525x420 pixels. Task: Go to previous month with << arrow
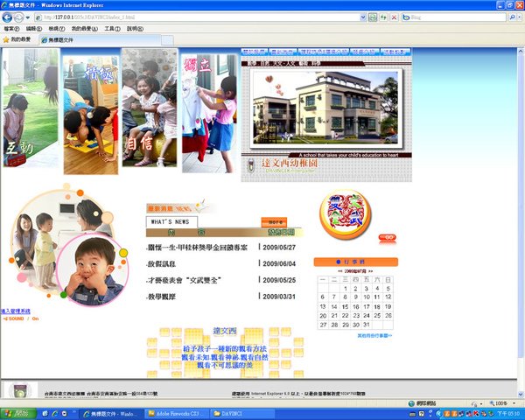(x=340, y=271)
